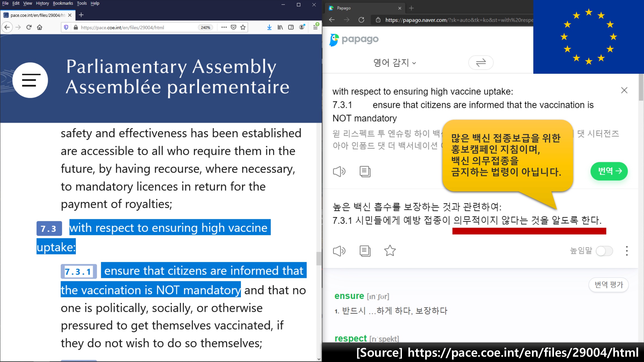Open the History menu in Firefox
The image size is (644, 362).
42,3
